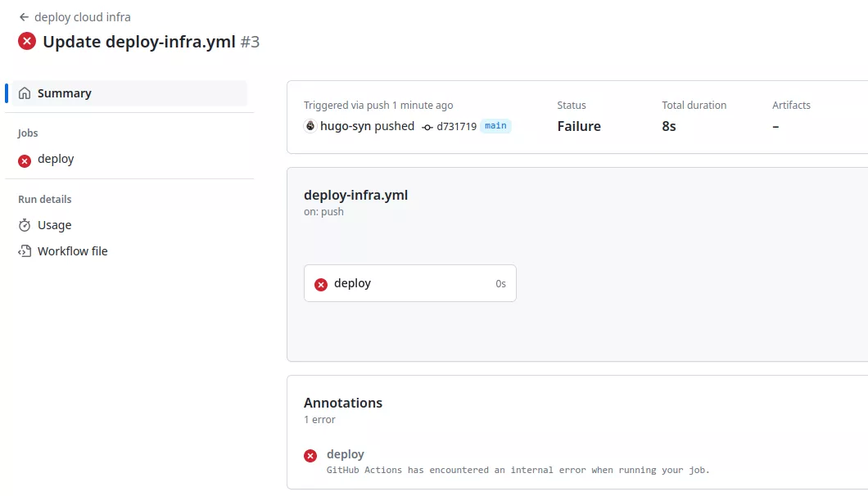This screenshot has height=496, width=868.
Task: Click failed icon inside the deploy graph card
Action: (321, 285)
